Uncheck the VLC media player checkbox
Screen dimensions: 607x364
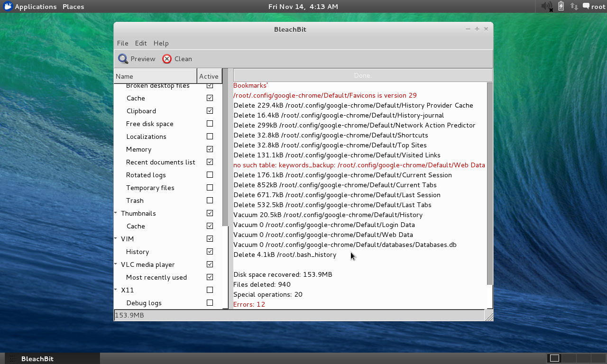tap(210, 264)
